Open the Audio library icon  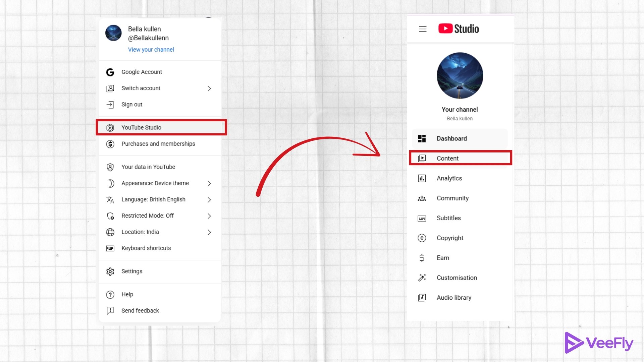point(422,297)
